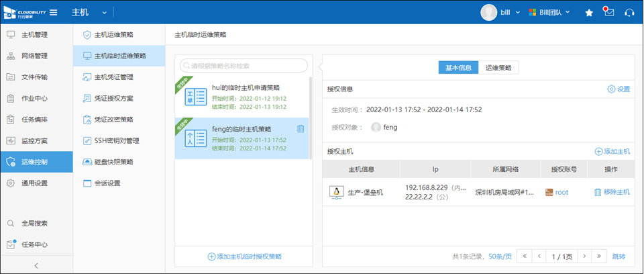The image size is (644, 274).
Task: Select the hui temporary host request policy
Action: 241,97
